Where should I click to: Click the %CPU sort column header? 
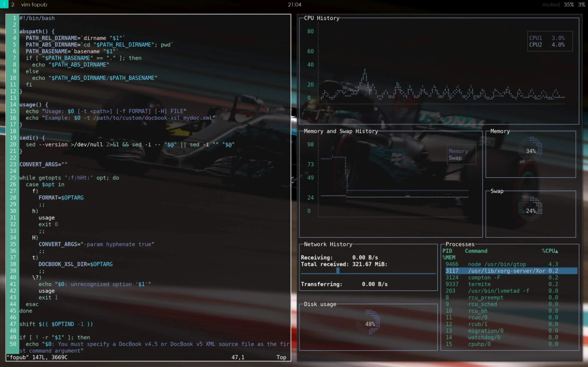[550, 251]
